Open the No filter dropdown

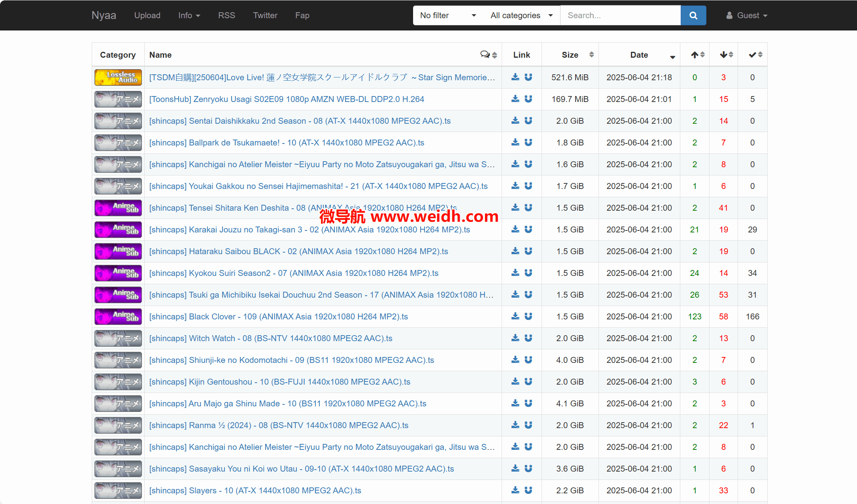pos(447,15)
